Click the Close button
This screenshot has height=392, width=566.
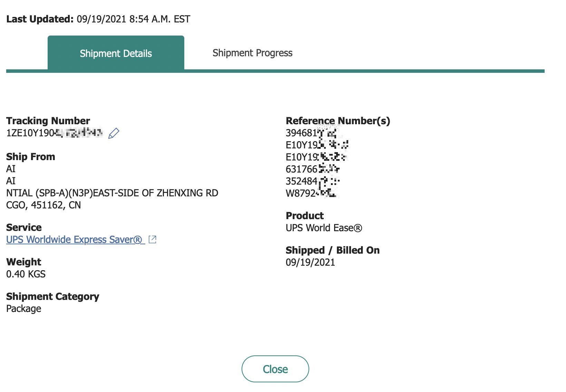275,369
